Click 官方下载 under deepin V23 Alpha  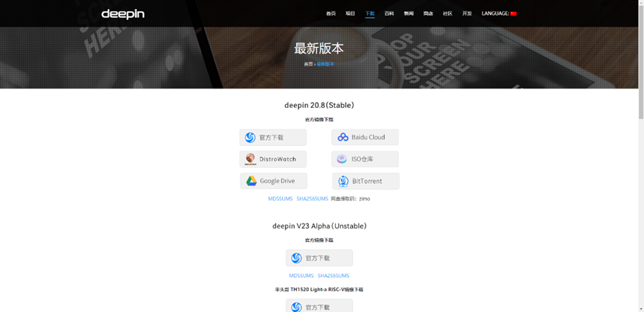[319, 258]
